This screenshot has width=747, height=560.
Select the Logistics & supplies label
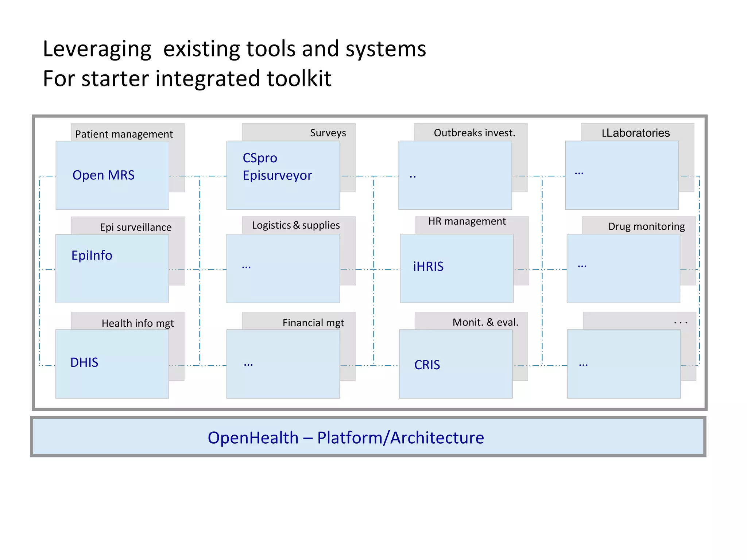click(x=296, y=225)
